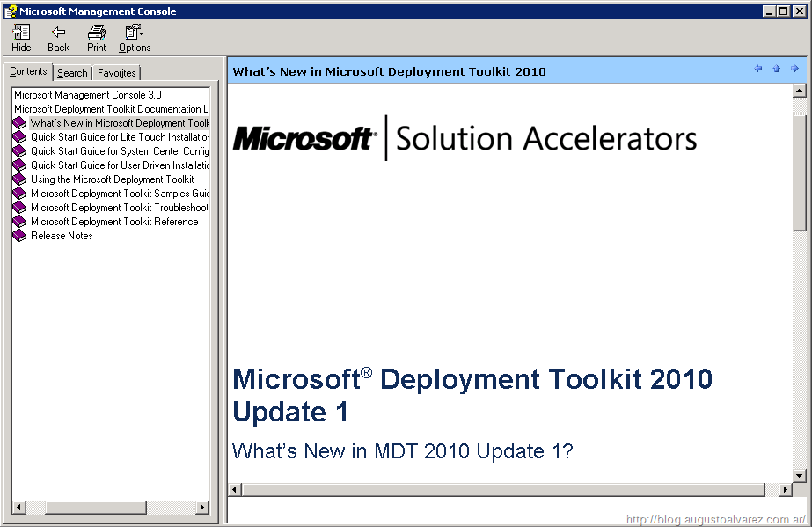Click the up arrow icon in header
This screenshot has width=812, height=527.
point(776,70)
